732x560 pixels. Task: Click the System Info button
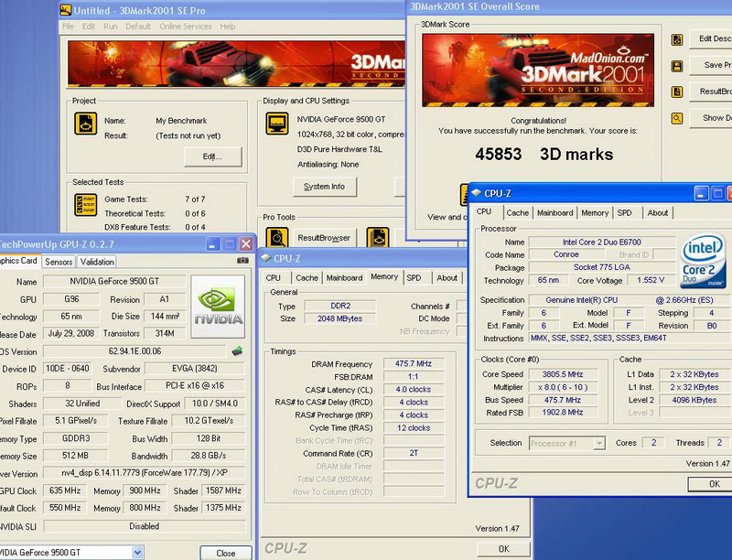[x=325, y=187]
